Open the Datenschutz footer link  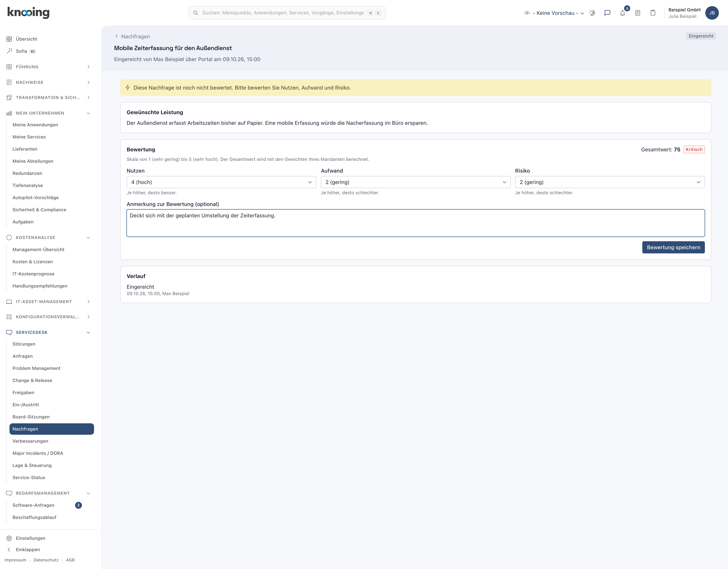[46, 560]
